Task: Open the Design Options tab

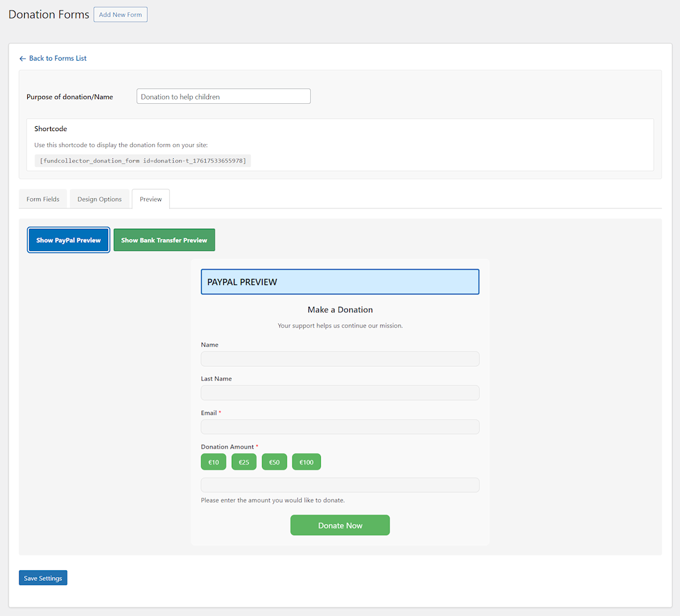Action: tap(100, 199)
